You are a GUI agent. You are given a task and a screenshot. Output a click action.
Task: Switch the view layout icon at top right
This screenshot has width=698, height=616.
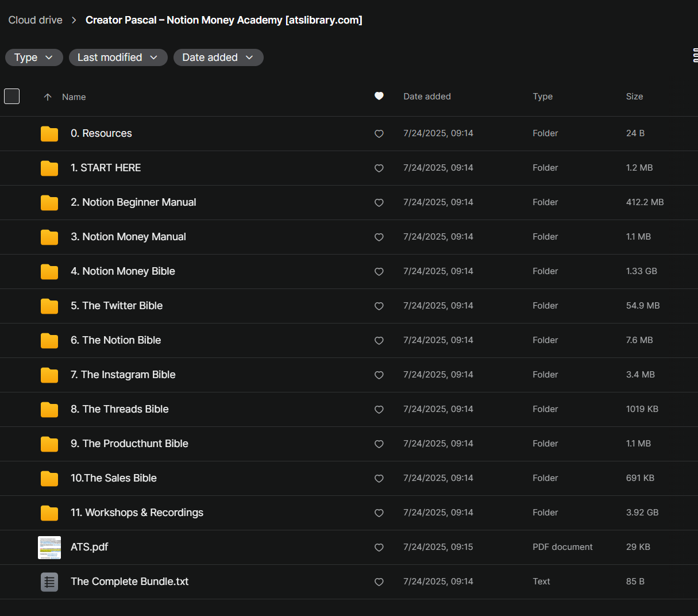tap(695, 56)
